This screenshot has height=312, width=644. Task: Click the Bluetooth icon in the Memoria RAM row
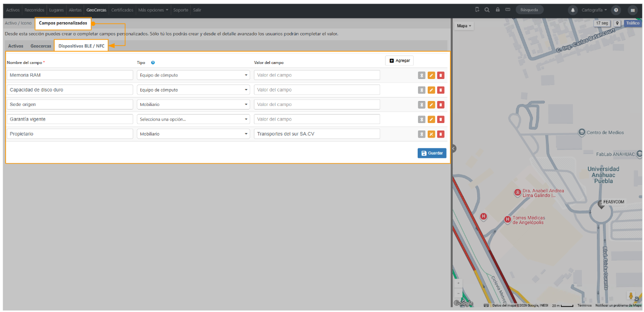point(422,75)
